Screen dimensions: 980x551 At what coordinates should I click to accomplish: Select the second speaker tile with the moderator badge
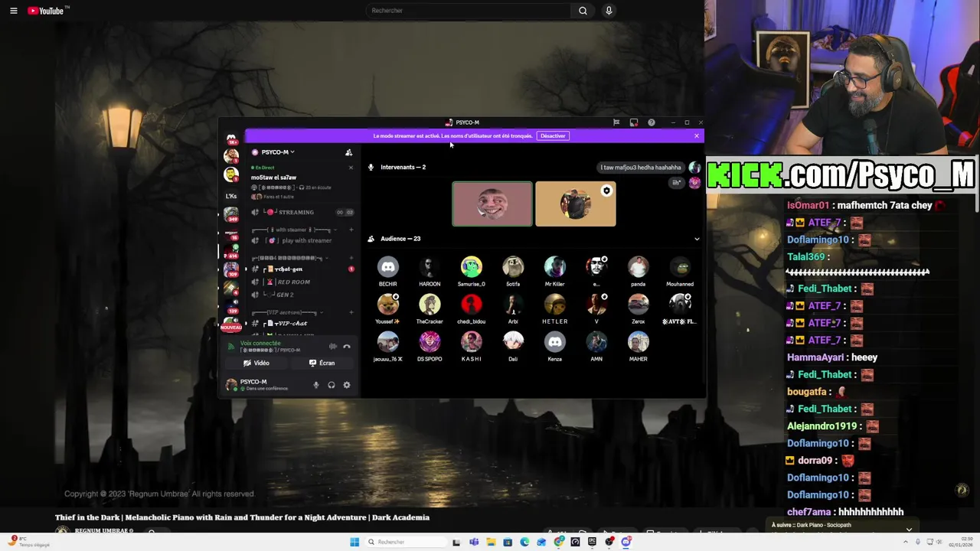click(x=576, y=204)
